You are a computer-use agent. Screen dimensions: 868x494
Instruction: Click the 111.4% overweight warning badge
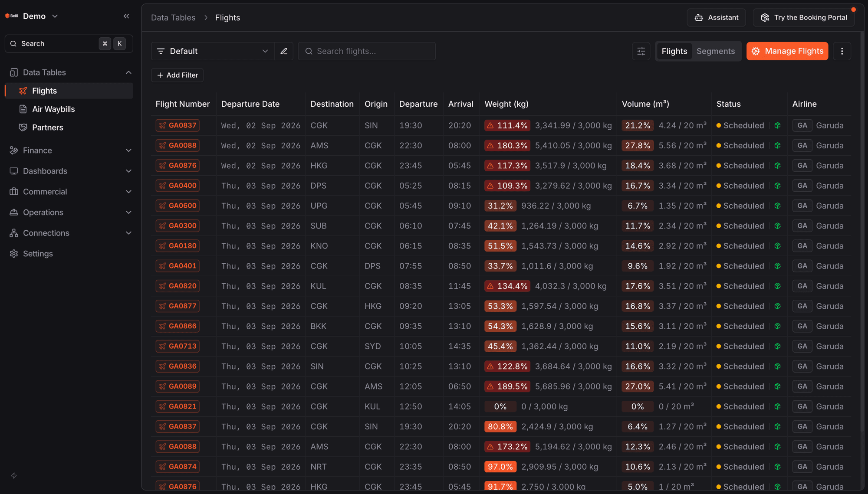pyautogui.click(x=507, y=125)
